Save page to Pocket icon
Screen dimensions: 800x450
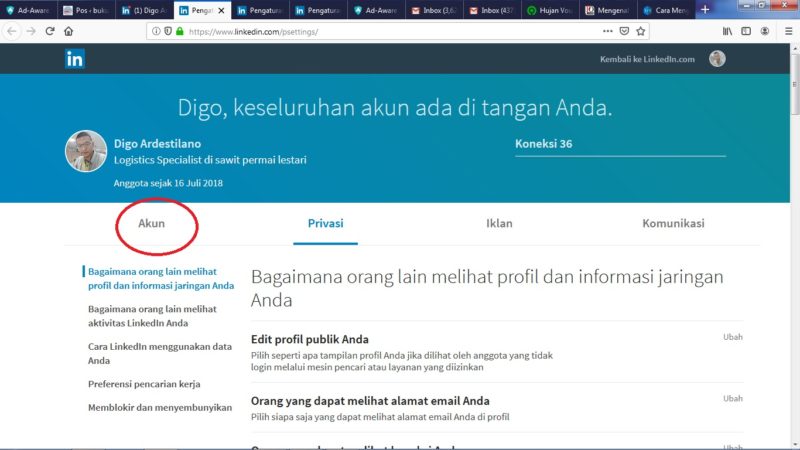pos(624,31)
